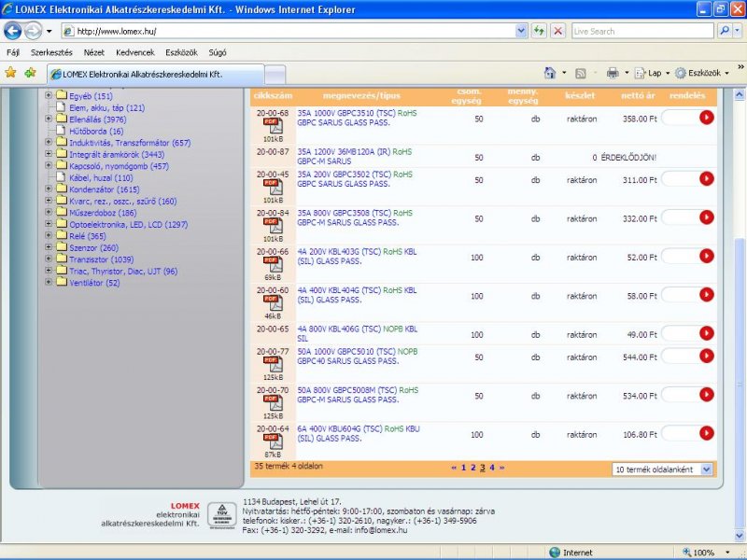Expand the Ellenállás (3976) category
This screenshot has height=560, width=747.
coord(49,119)
